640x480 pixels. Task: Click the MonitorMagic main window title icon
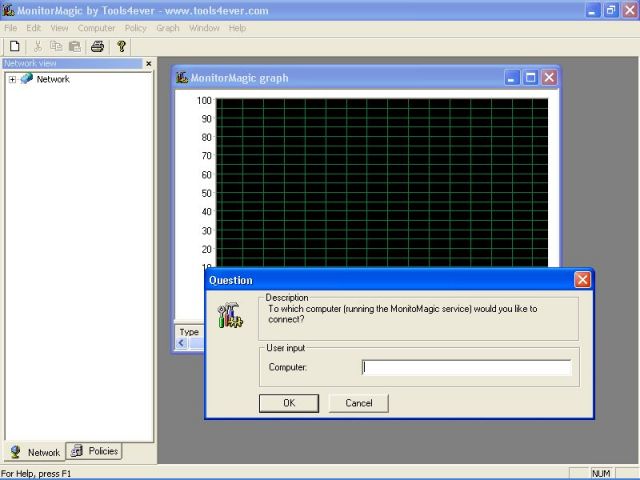coord(8,10)
